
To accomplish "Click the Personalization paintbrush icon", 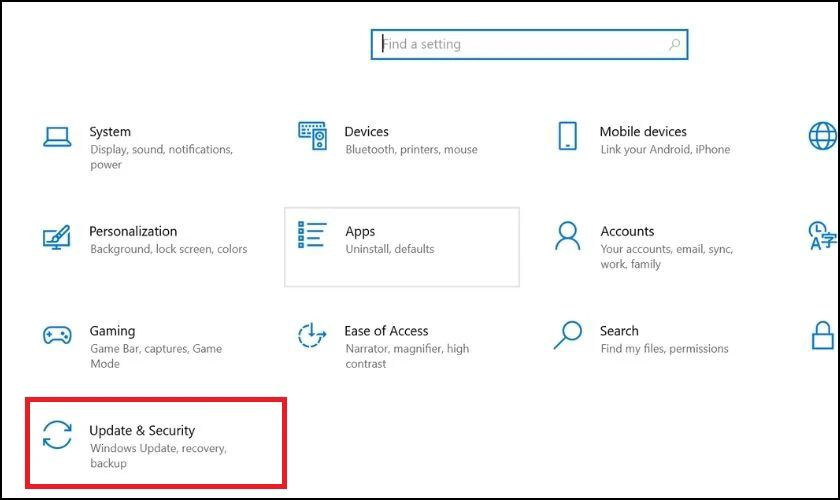I will coord(57,237).
